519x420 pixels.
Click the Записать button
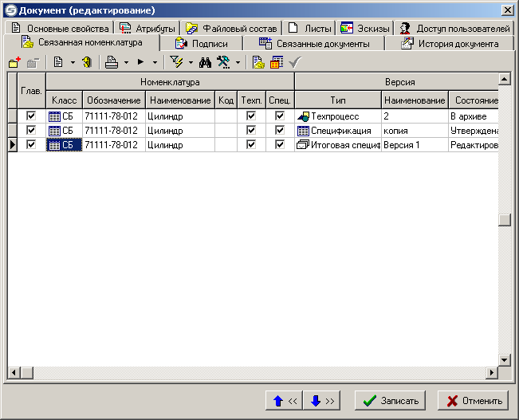[x=391, y=401]
